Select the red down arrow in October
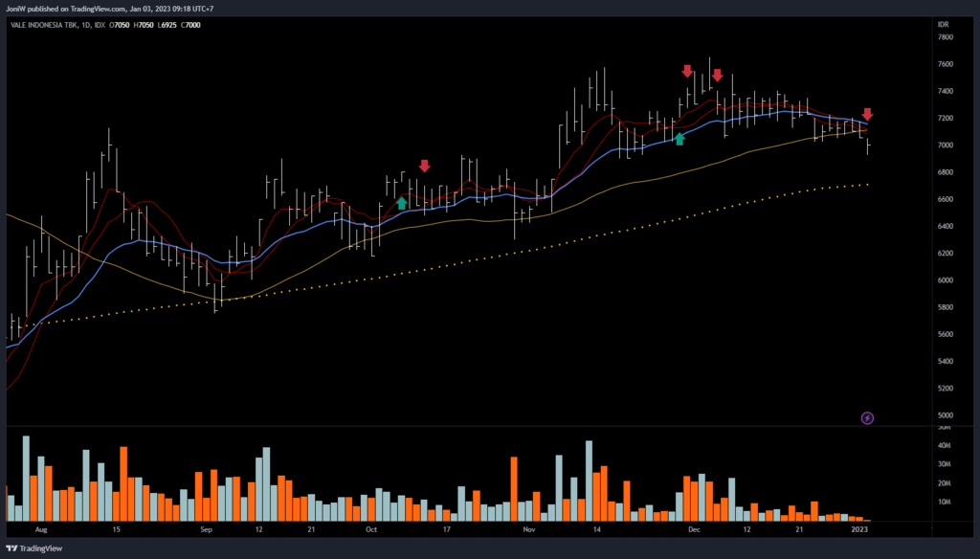The width and height of the screenshot is (980, 559). coord(424,167)
